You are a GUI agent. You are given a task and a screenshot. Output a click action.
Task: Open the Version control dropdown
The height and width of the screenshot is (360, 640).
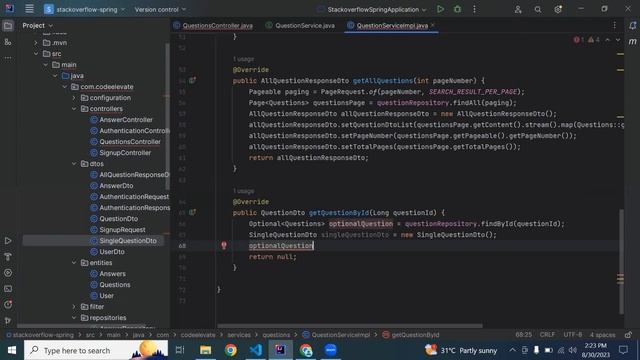(x=160, y=9)
